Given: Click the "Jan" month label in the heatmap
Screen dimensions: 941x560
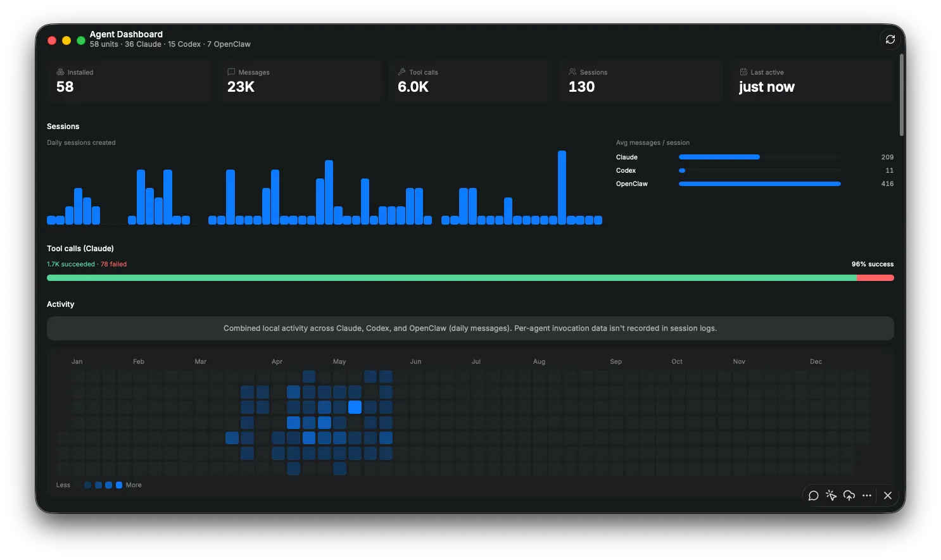Looking at the screenshot, I should tap(77, 362).
